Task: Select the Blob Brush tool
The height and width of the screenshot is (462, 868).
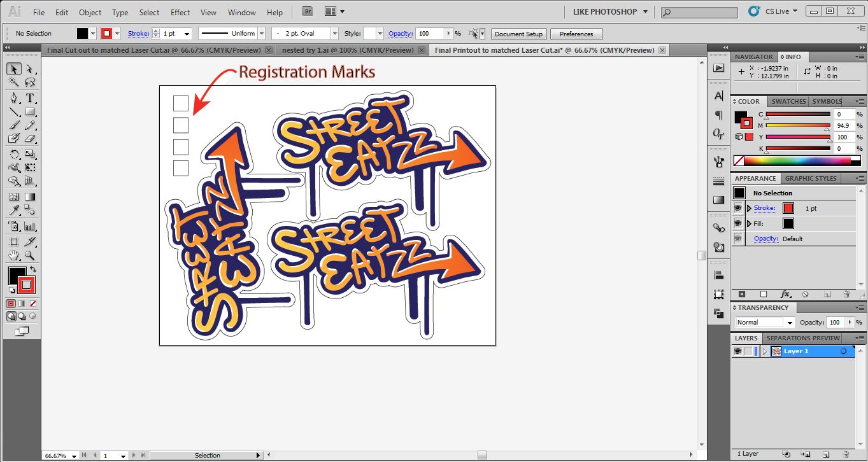Action: point(14,138)
